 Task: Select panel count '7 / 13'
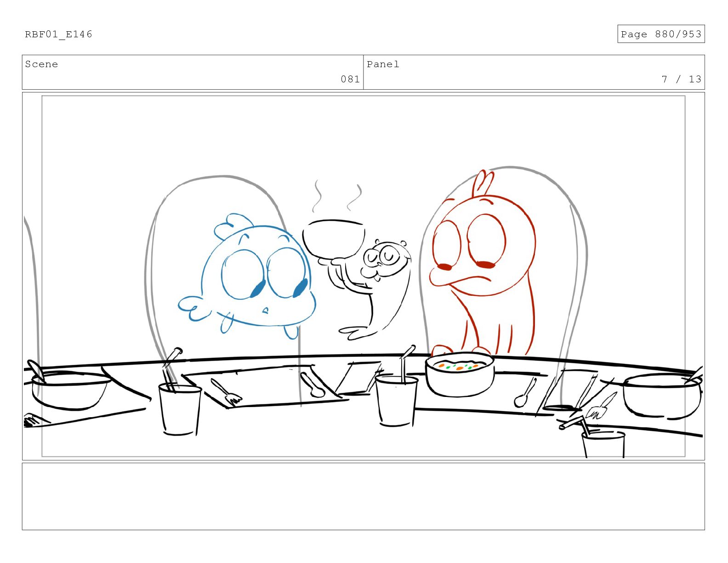[x=682, y=79]
